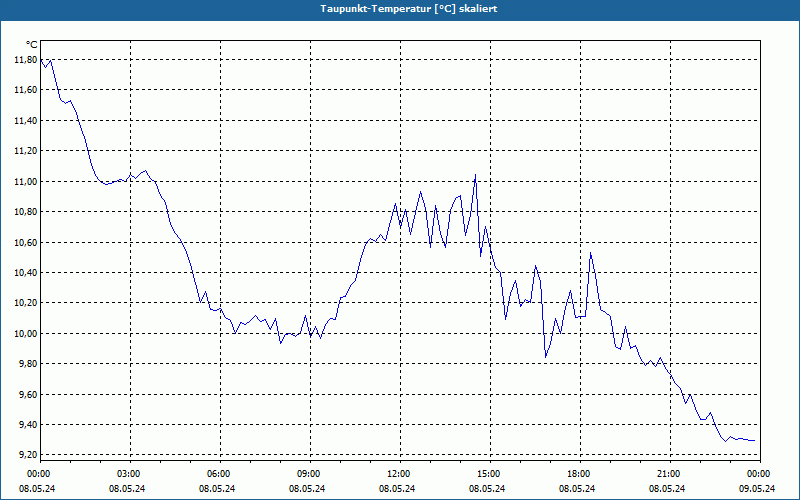Select the 11,40 y-axis value
Image resolution: width=800 pixels, height=500 pixels.
pyautogui.click(x=26, y=121)
